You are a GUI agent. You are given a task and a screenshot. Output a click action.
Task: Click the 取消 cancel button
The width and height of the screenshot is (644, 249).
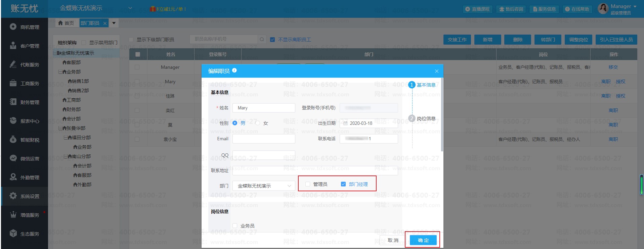click(393, 240)
